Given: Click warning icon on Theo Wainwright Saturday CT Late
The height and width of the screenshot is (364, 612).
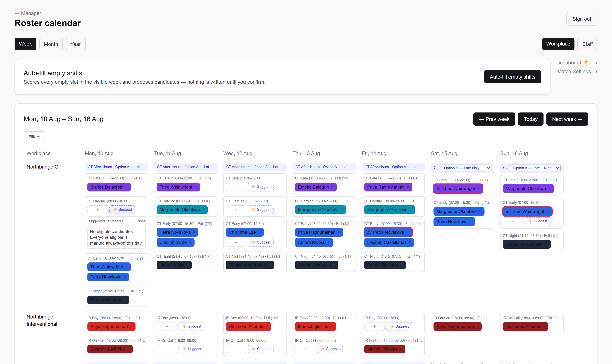Looking at the screenshot, I should pyautogui.click(x=438, y=188).
